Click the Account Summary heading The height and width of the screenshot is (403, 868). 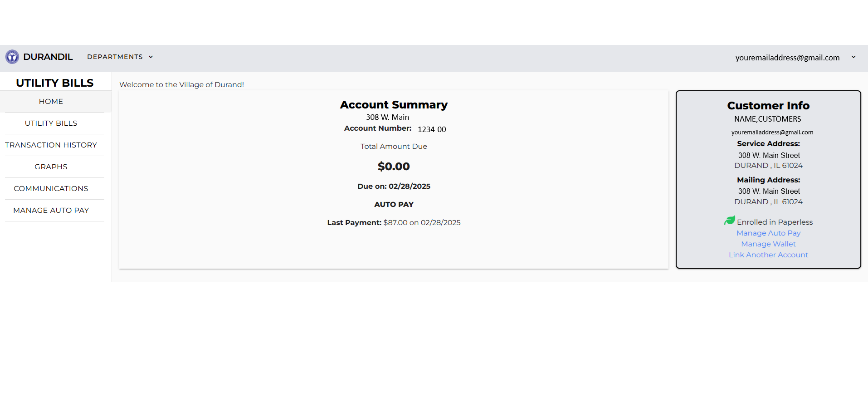click(x=394, y=105)
